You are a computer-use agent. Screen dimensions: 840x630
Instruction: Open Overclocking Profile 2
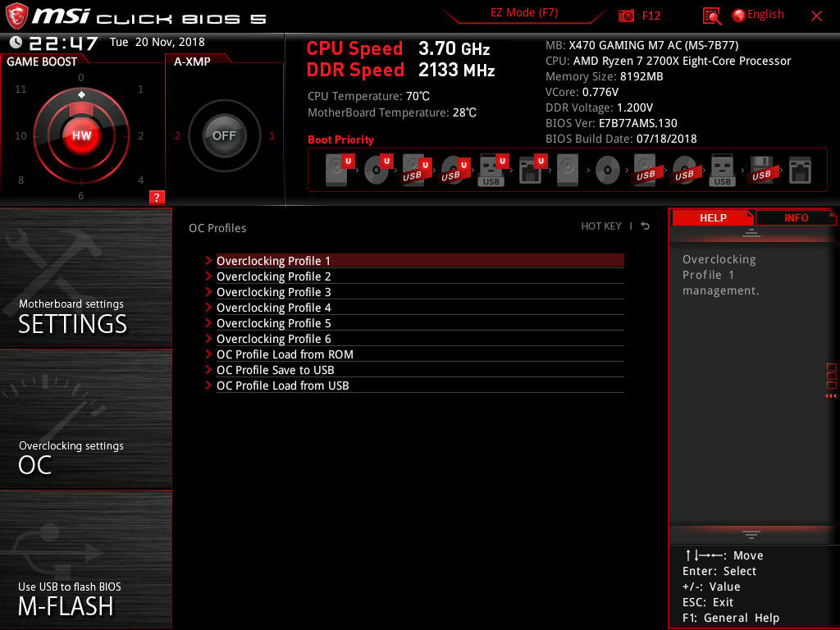pyautogui.click(x=420, y=276)
